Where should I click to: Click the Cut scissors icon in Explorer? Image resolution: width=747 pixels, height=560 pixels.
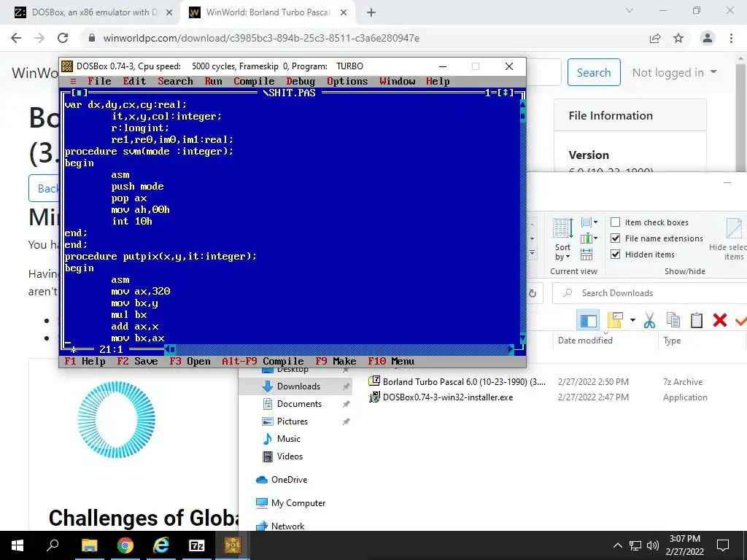pyautogui.click(x=649, y=321)
